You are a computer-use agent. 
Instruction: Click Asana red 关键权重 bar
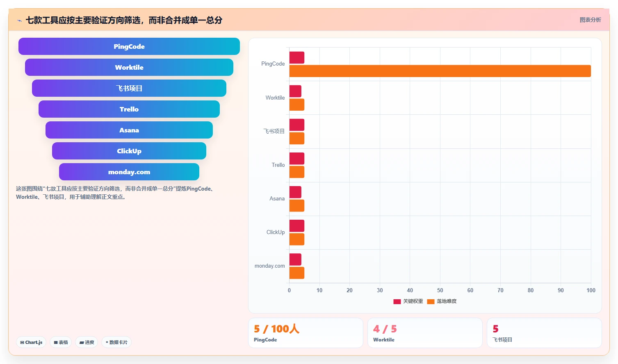(295, 192)
